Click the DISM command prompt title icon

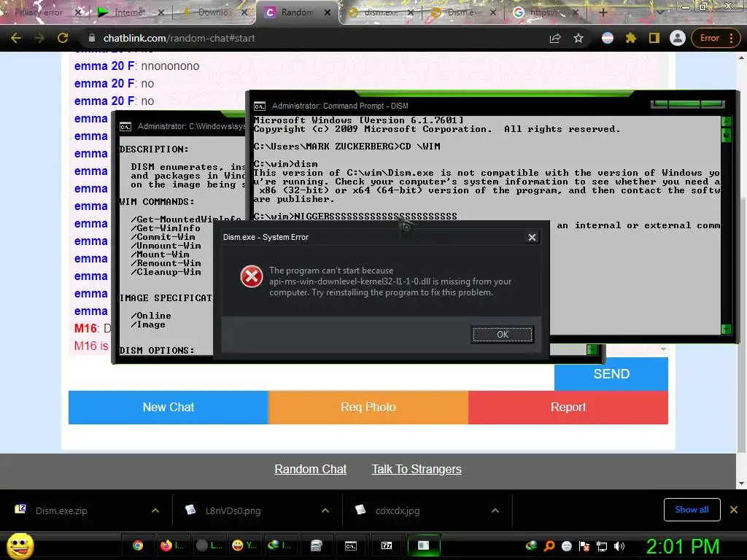[260, 106]
